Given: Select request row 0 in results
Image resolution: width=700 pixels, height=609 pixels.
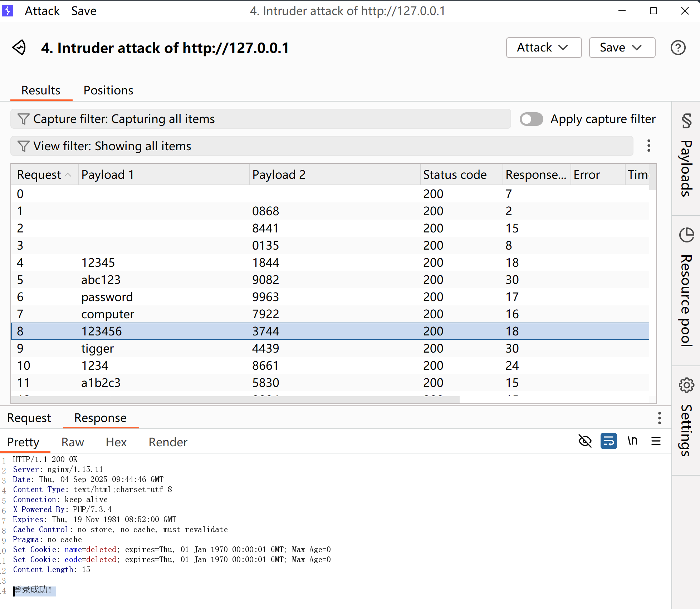Looking at the screenshot, I should coord(330,194).
